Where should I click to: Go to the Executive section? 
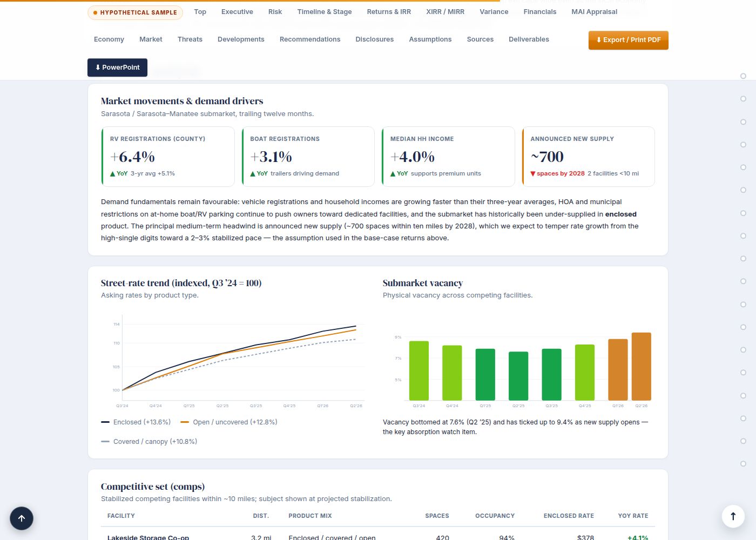click(237, 12)
